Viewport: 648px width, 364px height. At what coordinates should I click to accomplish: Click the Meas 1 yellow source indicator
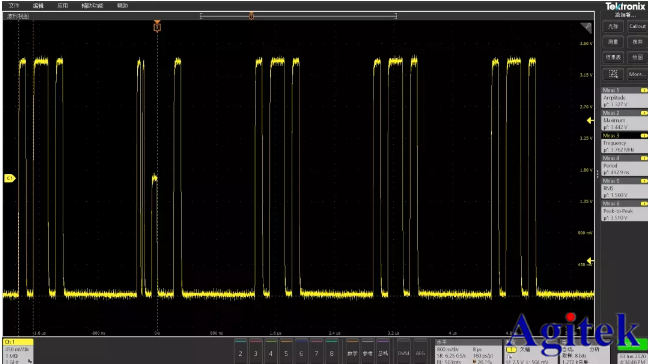[644, 90]
